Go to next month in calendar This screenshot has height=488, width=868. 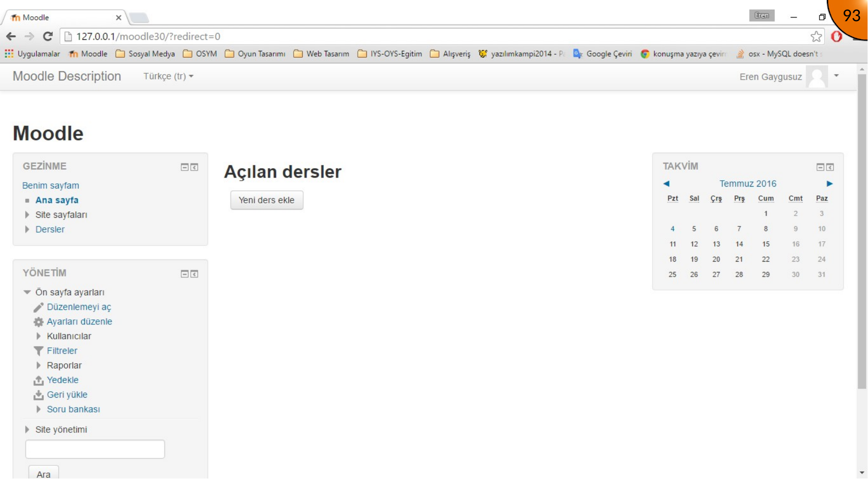pyautogui.click(x=830, y=183)
